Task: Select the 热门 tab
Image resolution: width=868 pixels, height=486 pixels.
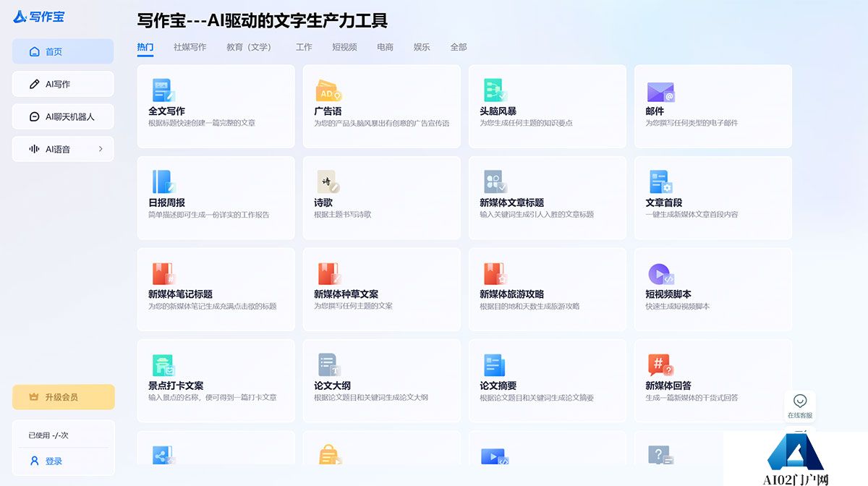Action: (145, 47)
